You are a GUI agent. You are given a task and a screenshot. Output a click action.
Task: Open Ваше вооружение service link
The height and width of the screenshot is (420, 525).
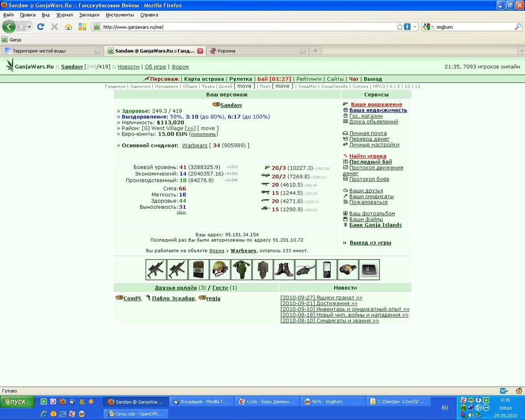click(x=377, y=104)
